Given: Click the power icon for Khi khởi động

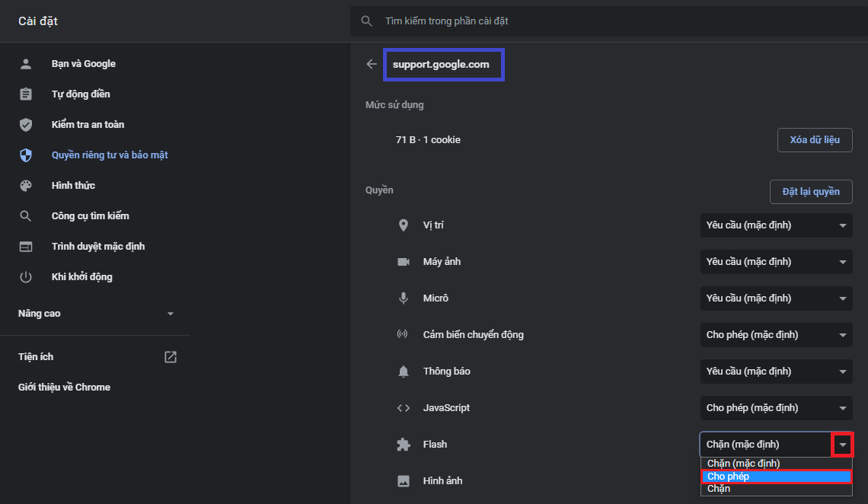Looking at the screenshot, I should tap(25, 276).
